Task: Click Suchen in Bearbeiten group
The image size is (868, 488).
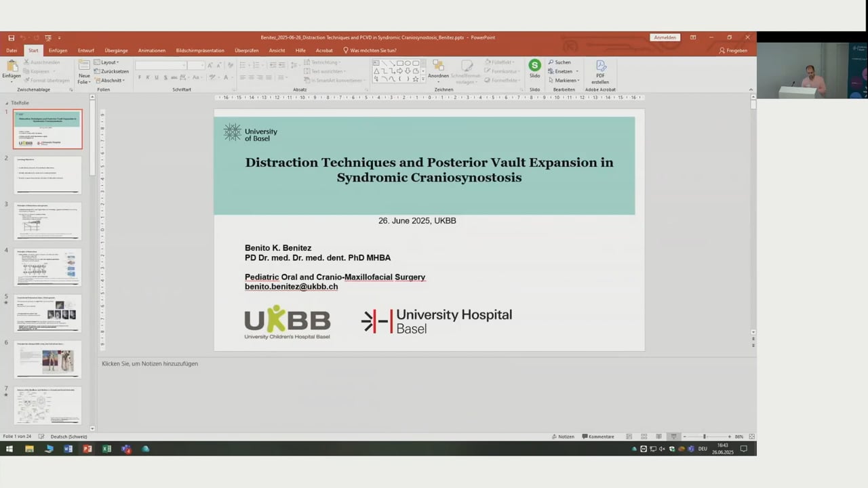Action: coord(559,62)
